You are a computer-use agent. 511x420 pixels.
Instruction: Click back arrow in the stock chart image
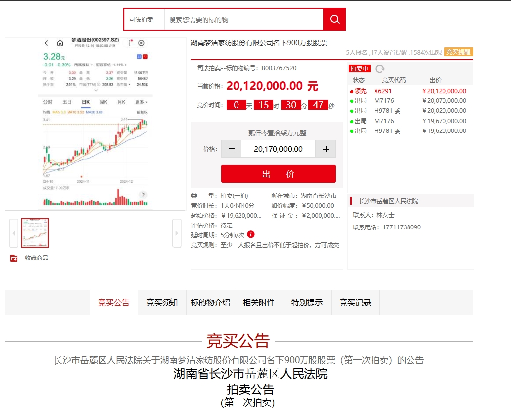point(46,43)
